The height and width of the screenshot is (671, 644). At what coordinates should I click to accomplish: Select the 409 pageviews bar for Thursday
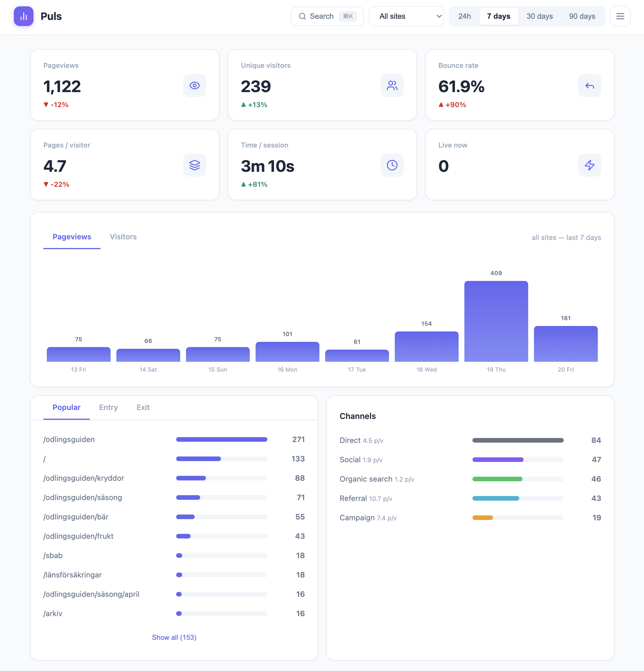(x=496, y=322)
